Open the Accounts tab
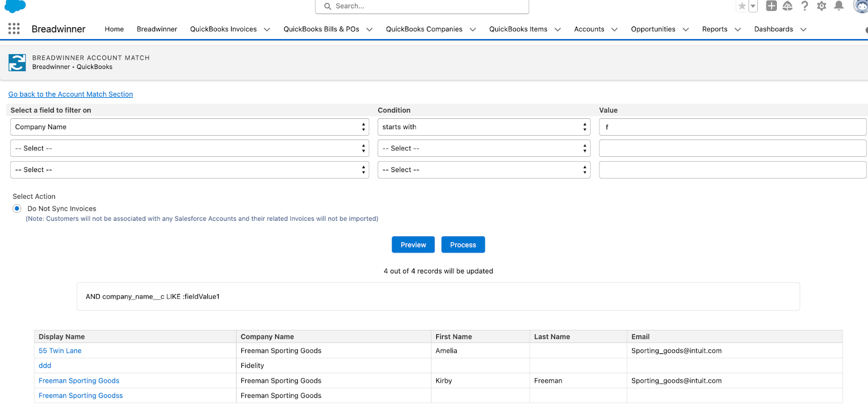The image size is (868, 413). 589,29
